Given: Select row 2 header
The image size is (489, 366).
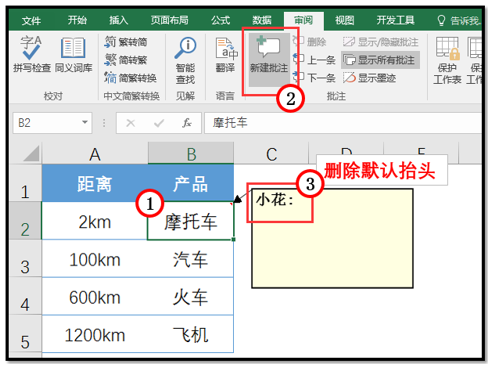Looking at the screenshot, I should [x=25, y=220].
